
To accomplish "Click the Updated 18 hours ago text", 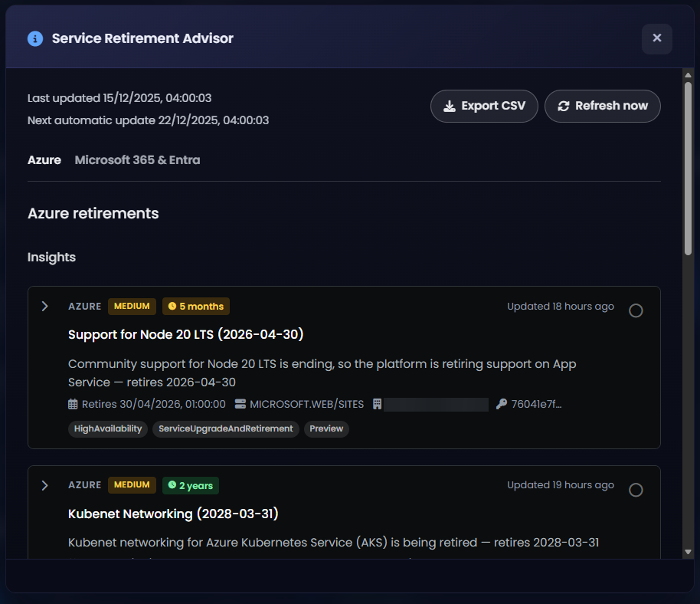I will (561, 307).
